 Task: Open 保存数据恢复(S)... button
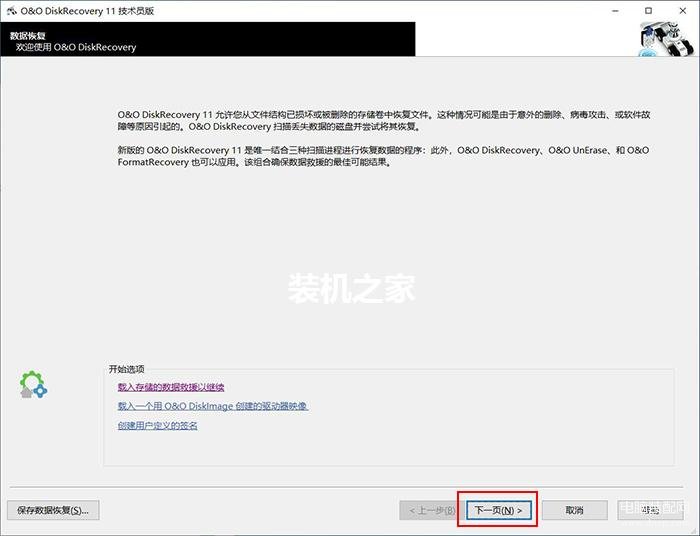coord(53,510)
